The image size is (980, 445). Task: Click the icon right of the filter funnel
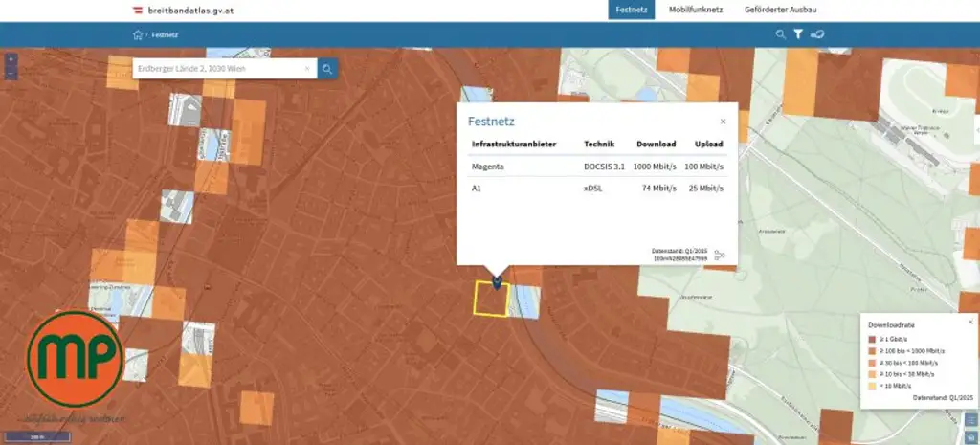(817, 34)
